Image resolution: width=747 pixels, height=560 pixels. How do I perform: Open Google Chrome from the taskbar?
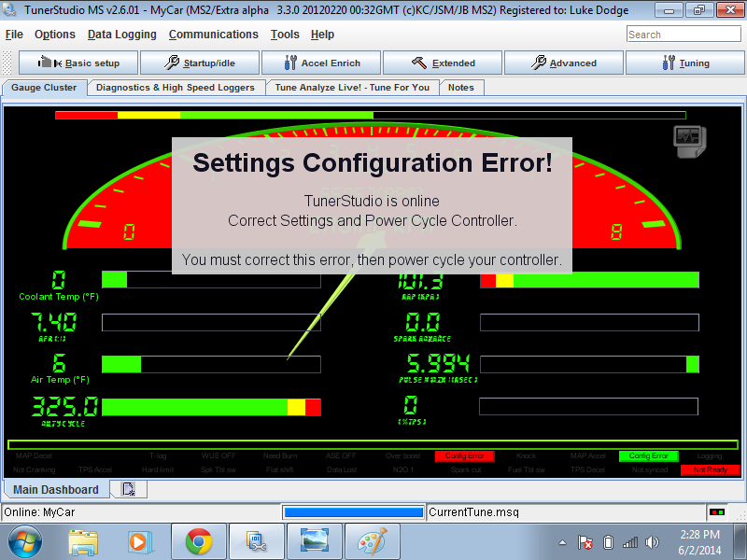199,542
